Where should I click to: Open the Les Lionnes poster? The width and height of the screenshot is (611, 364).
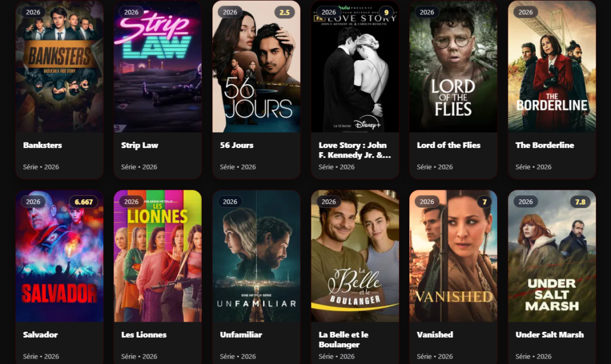click(158, 256)
